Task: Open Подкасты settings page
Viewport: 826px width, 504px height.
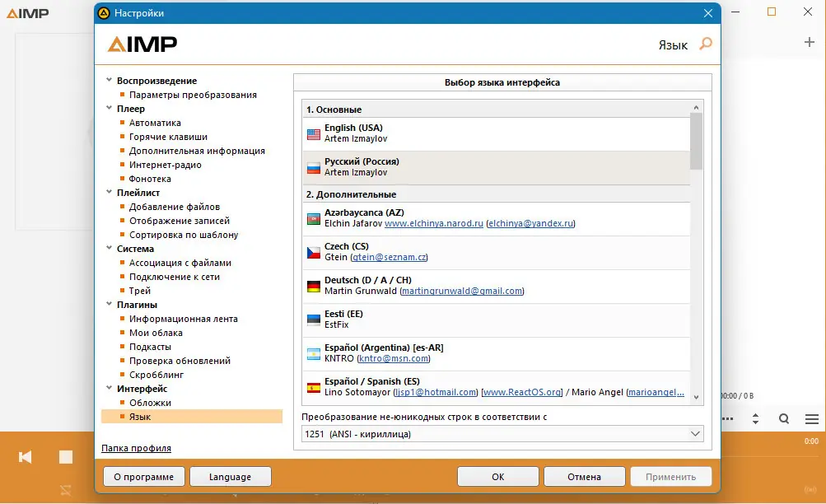Action: [x=150, y=347]
